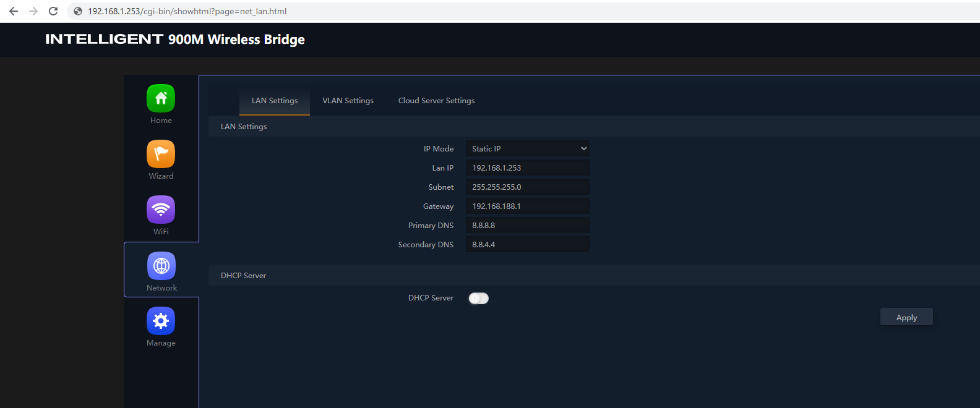Open the Home page via green house icon
Screen dimensions: 980x408
pos(161,98)
